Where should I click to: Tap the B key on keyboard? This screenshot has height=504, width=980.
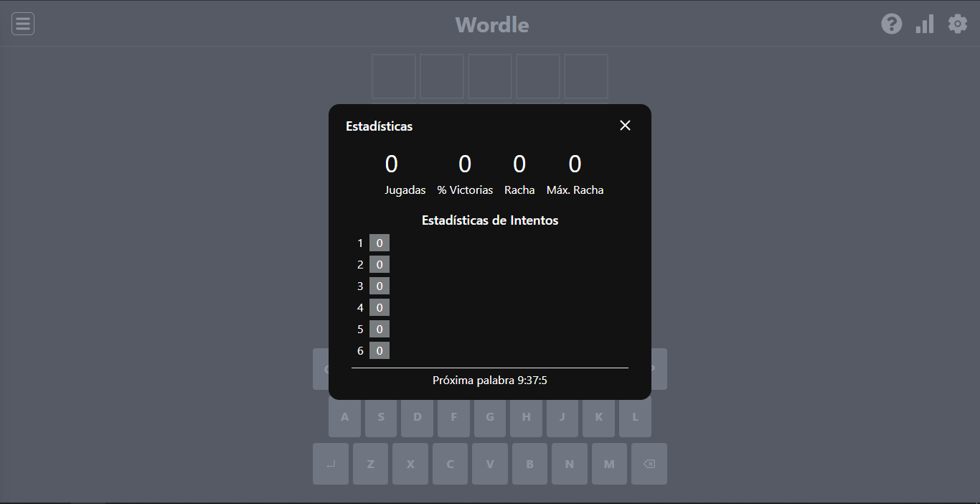tap(529, 464)
